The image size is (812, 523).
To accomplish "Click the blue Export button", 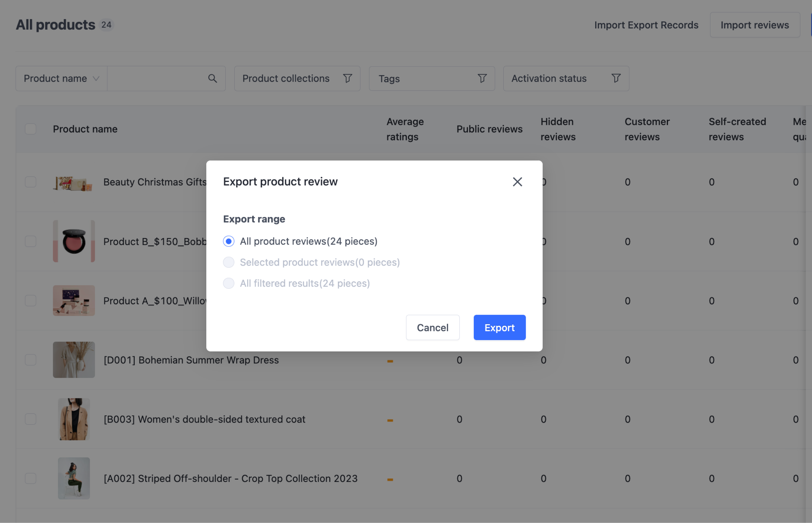I will (499, 327).
